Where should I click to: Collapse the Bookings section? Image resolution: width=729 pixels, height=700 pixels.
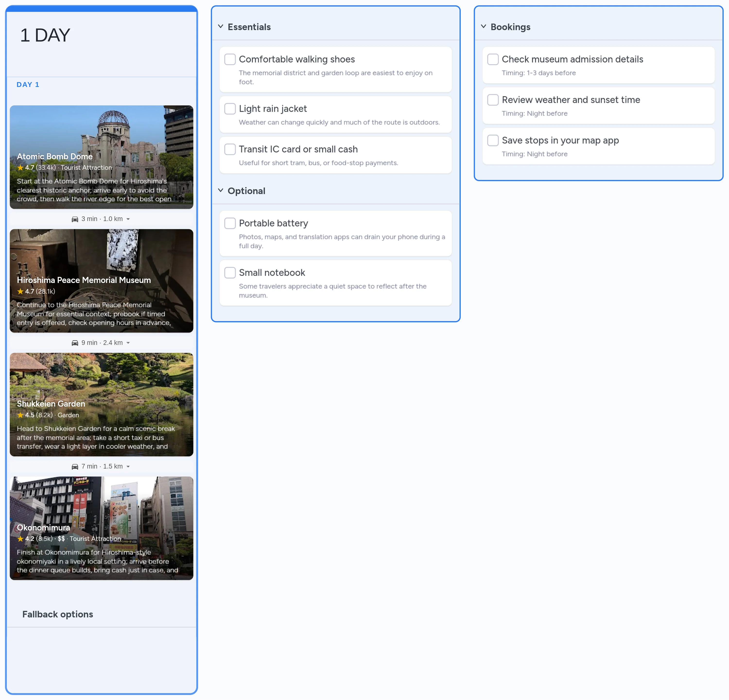[484, 26]
